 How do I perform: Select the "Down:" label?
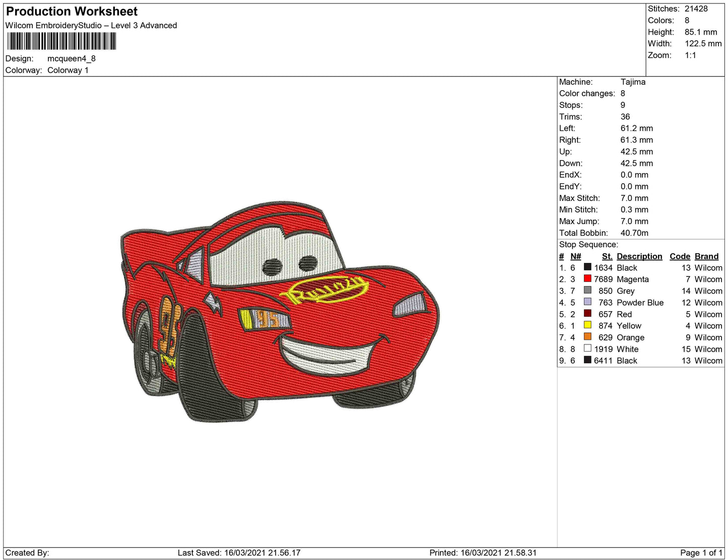tap(571, 163)
